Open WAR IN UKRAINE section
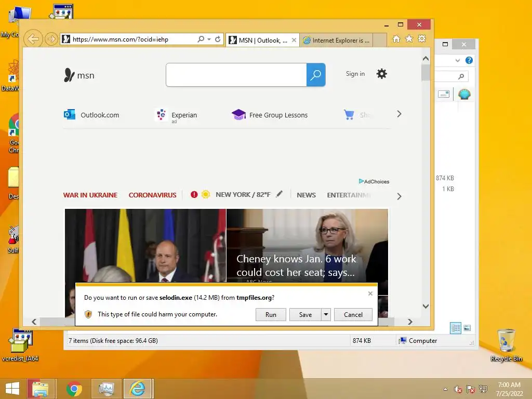 (x=90, y=195)
